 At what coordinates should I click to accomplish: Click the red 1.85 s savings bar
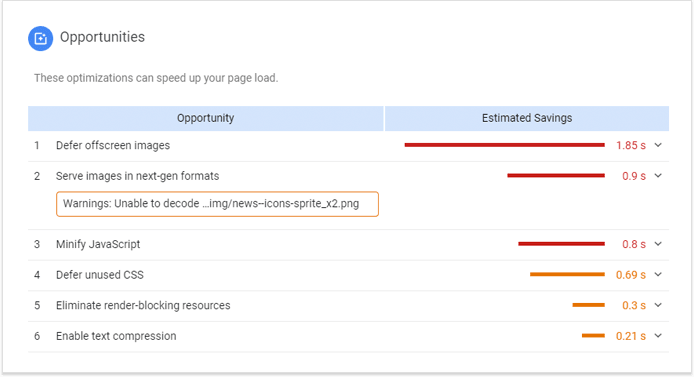[505, 145]
